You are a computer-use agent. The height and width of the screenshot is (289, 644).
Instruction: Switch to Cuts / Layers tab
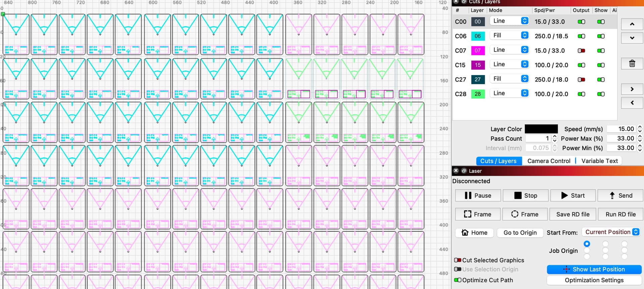(x=498, y=161)
